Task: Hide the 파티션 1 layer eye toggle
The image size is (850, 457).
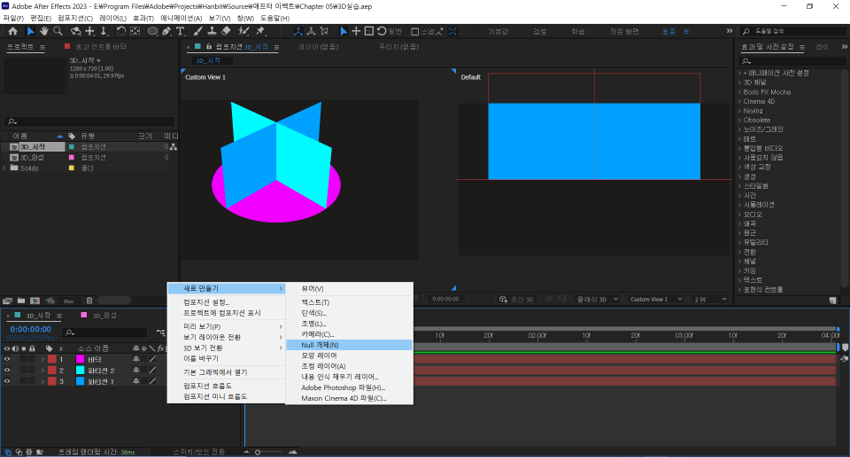Action: tap(7, 381)
